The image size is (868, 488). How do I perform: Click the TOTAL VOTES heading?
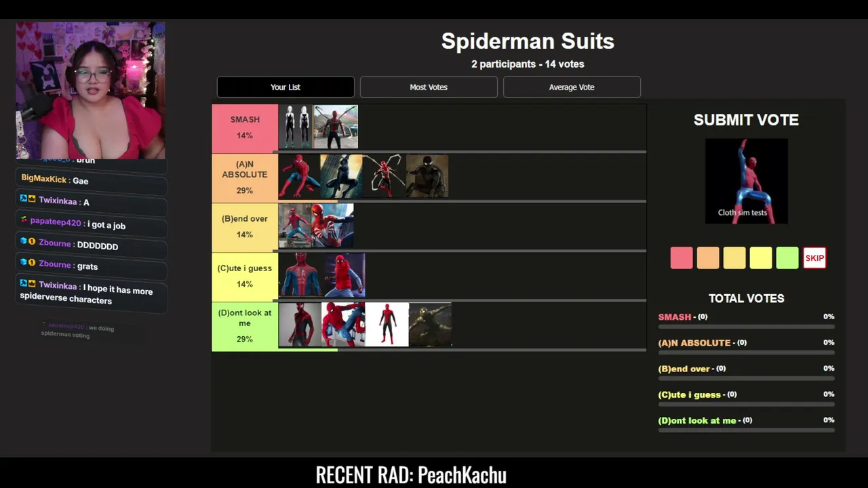[x=747, y=298]
